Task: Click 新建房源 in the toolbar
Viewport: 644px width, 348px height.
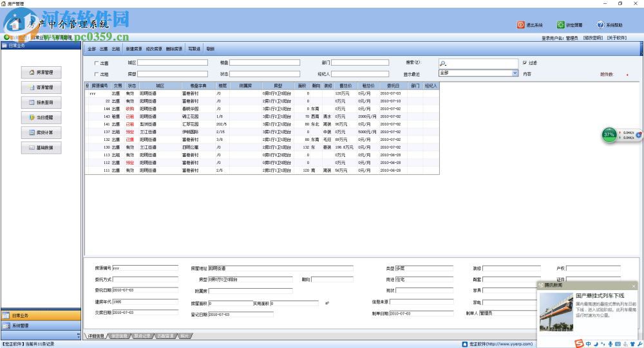Action: tap(134, 49)
